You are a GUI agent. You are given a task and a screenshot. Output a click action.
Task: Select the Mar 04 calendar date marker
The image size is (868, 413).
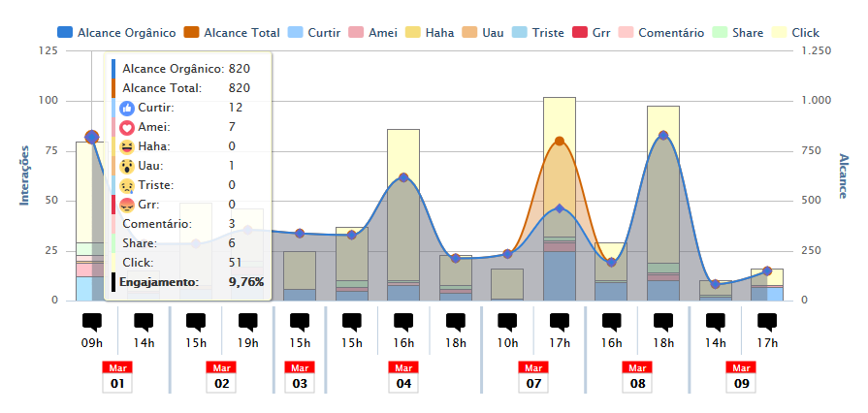click(403, 376)
